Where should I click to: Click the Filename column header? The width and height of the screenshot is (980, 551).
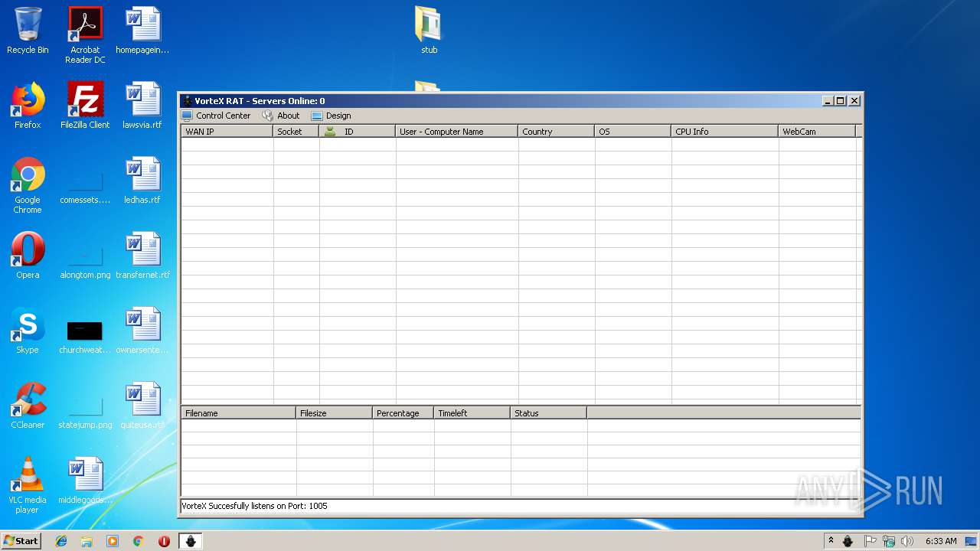click(239, 413)
